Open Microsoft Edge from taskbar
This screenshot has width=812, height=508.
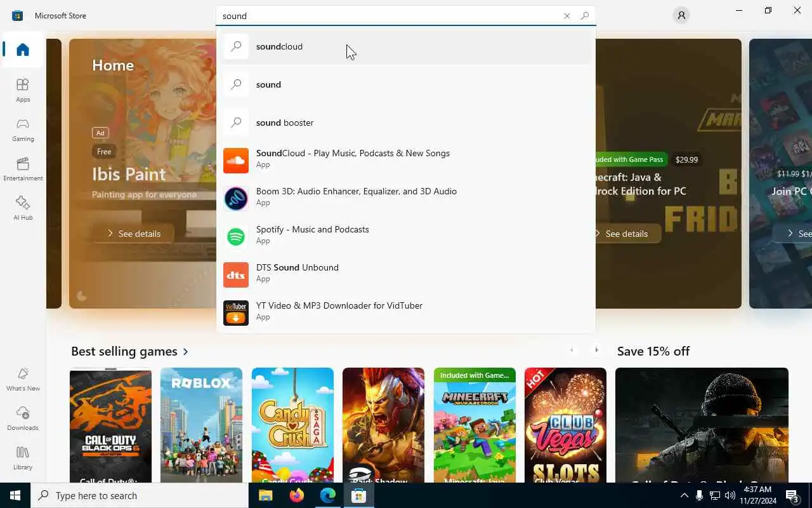pos(327,495)
